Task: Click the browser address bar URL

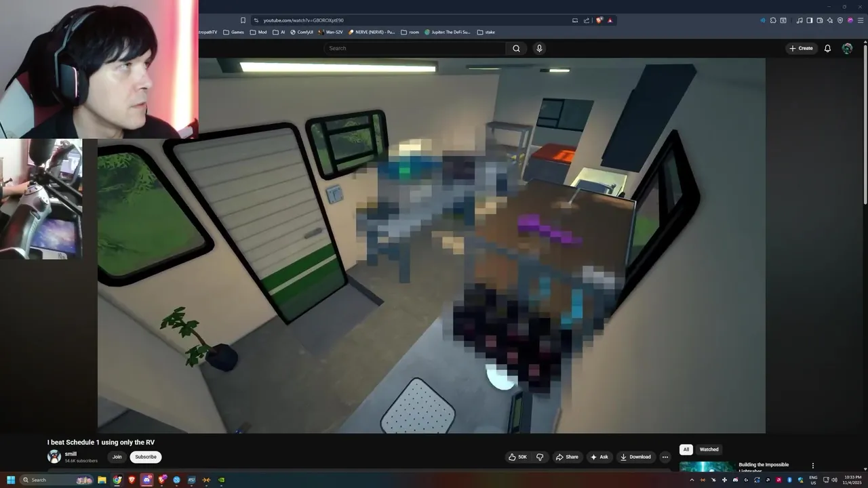Action: 304,20
